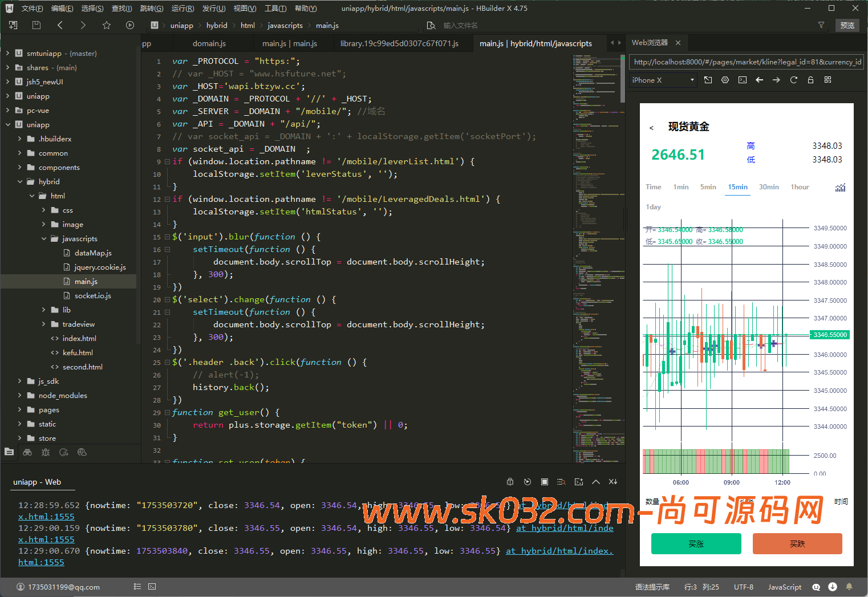Image resolution: width=868 pixels, height=597 pixels.
Task: Click the debug bug icon in sidebar footer
Action: (46, 452)
